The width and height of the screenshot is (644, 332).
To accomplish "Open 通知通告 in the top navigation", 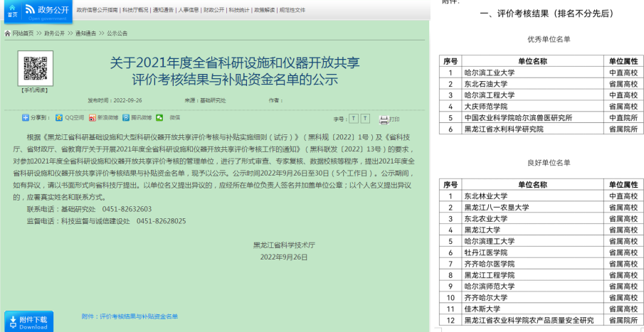I will tap(163, 11).
